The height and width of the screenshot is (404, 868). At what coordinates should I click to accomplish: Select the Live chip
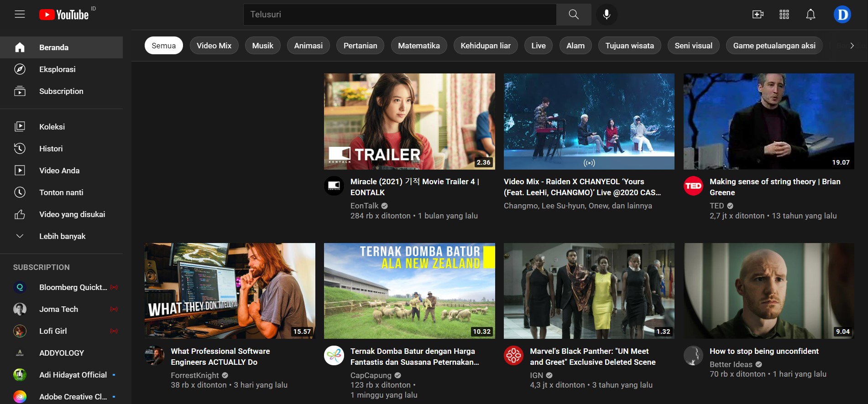[x=539, y=46]
